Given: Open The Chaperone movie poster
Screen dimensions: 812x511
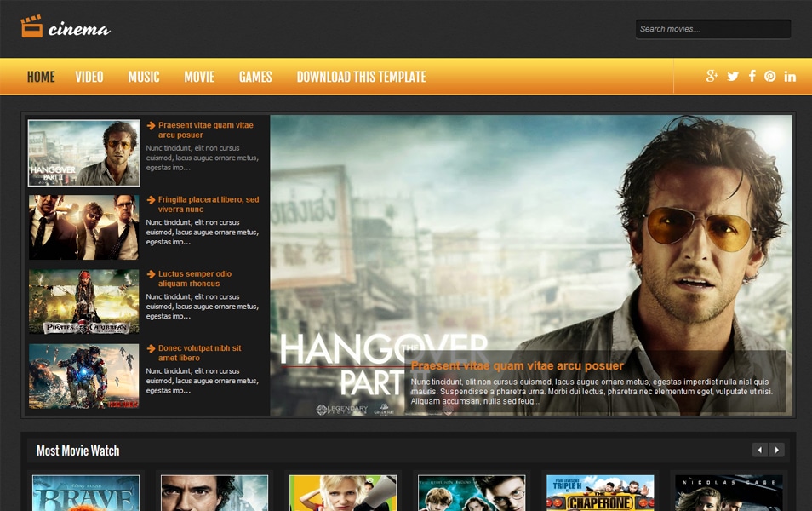Looking at the screenshot, I should 600,493.
